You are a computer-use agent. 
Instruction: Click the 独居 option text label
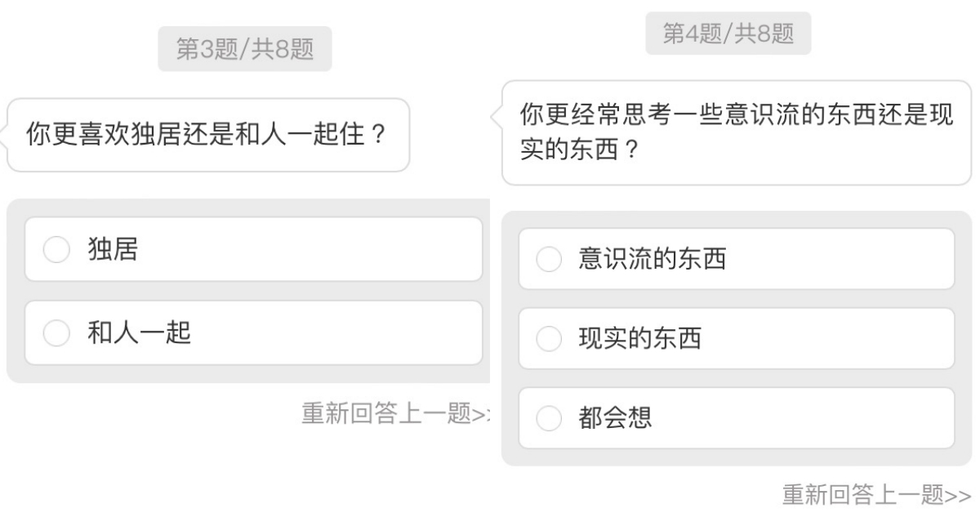click(114, 250)
